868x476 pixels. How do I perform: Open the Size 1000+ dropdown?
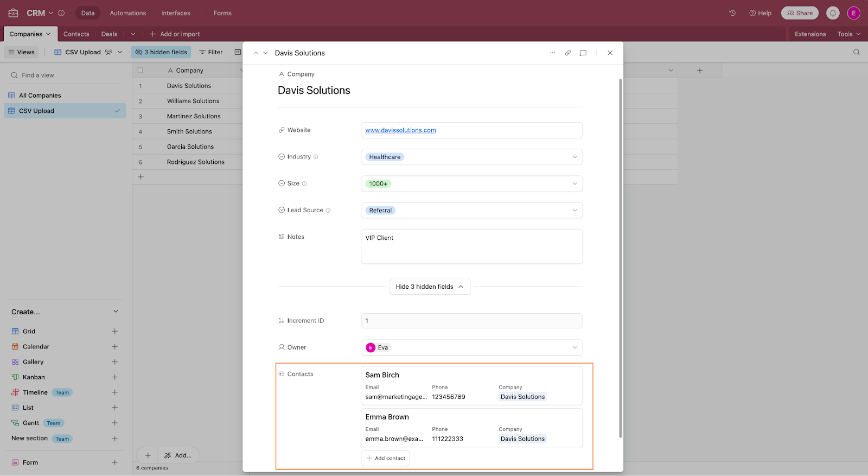pyautogui.click(x=471, y=183)
